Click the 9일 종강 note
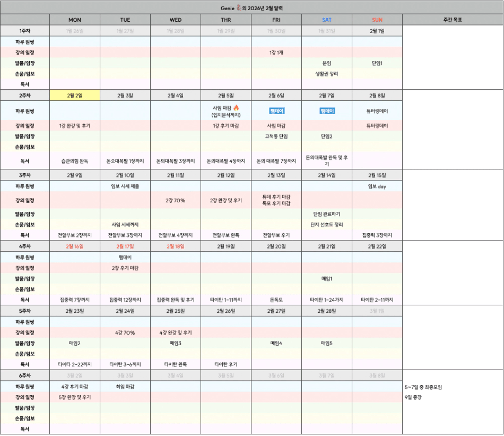Viewport: 504px width, 436px height. click(x=413, y=397)
